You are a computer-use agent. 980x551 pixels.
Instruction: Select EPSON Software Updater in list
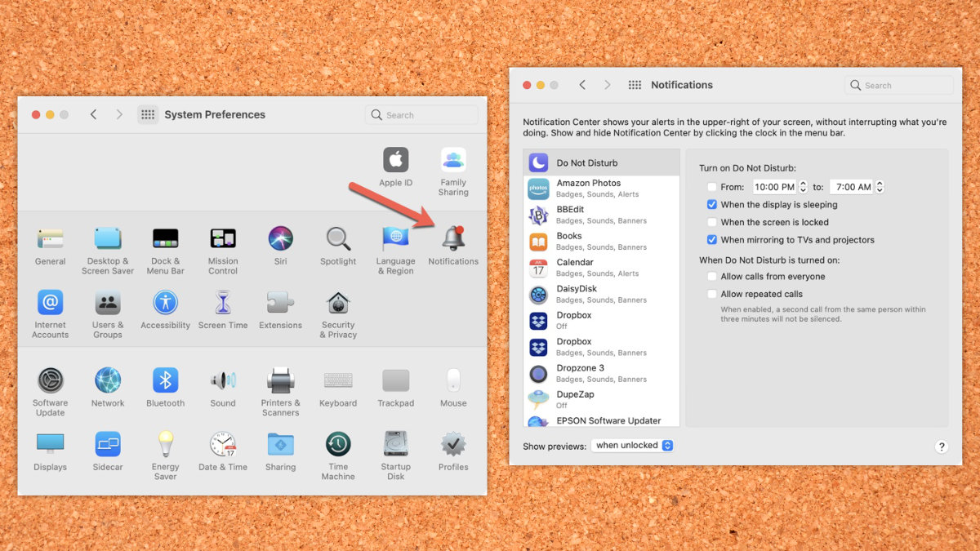(x=601, y=420)
